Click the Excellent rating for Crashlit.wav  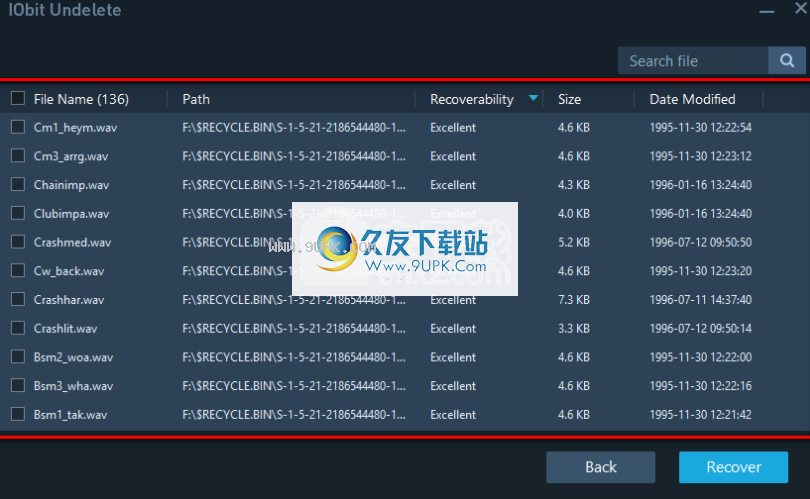pyautogui.click(x=453, y=329)
